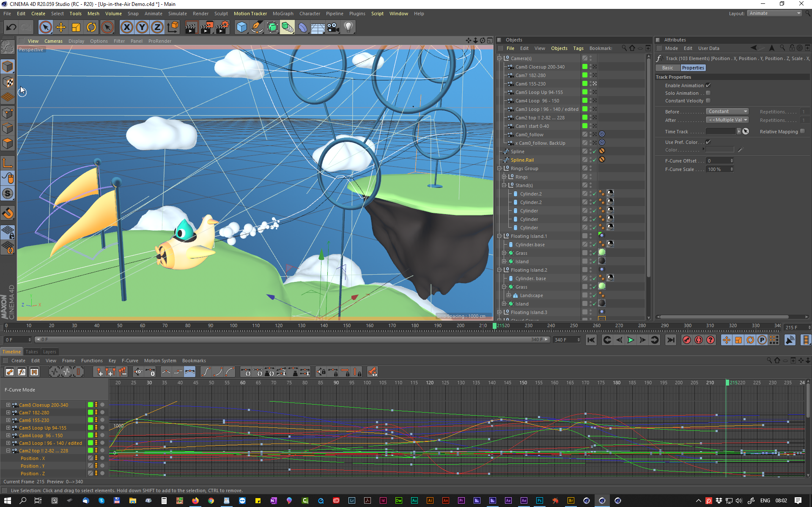Viewport: 812px width, 507px height.
Task: Toggle timeline green square for Cam7 182-280
Action: point(91,412)
